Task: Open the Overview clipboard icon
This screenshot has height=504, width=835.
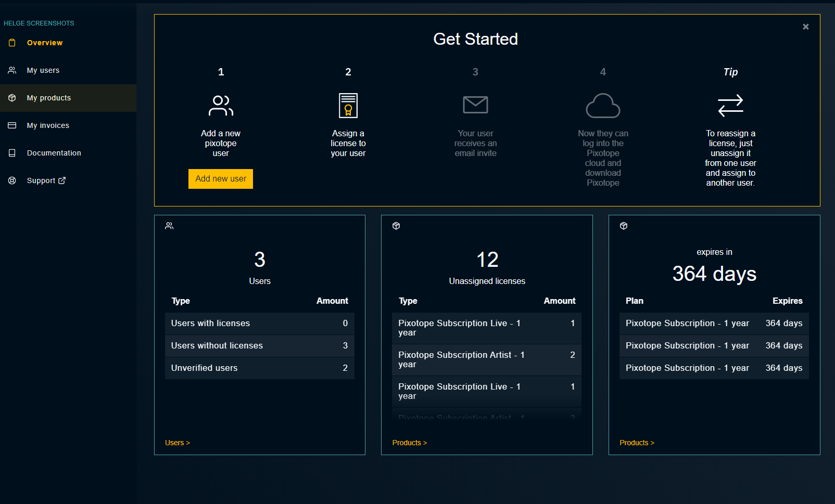Action: [x=12, y=43]
